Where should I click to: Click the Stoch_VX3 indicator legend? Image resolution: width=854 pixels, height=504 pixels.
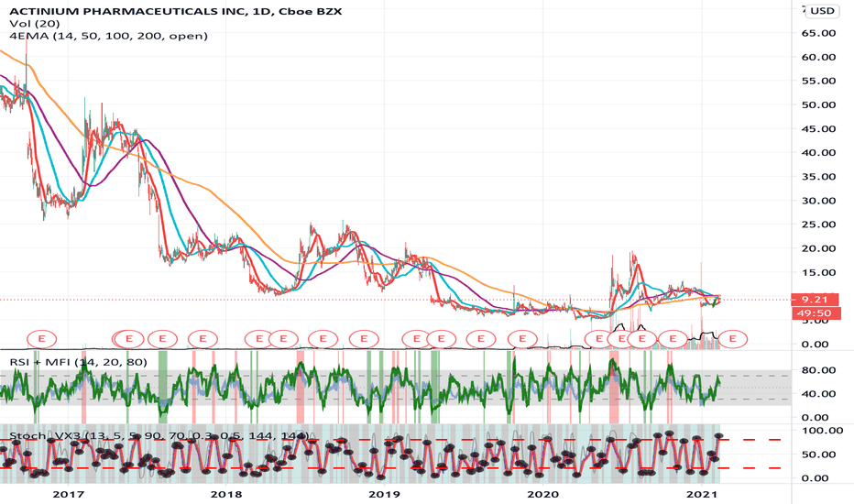(159, 436)
